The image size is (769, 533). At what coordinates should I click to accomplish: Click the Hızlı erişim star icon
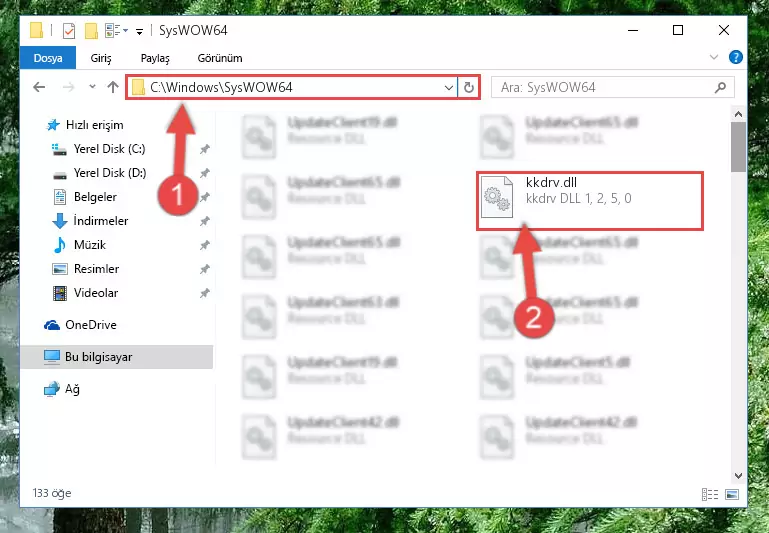tap(52, 125)
